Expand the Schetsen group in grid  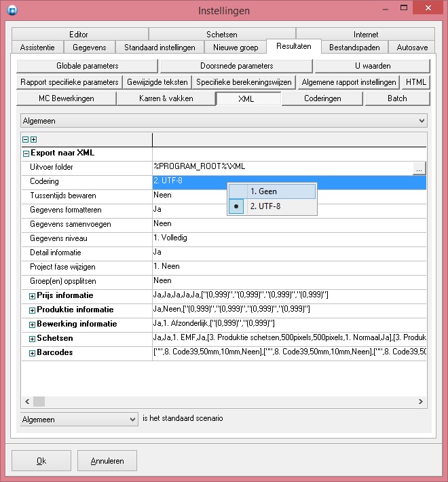tap(32, 339)
